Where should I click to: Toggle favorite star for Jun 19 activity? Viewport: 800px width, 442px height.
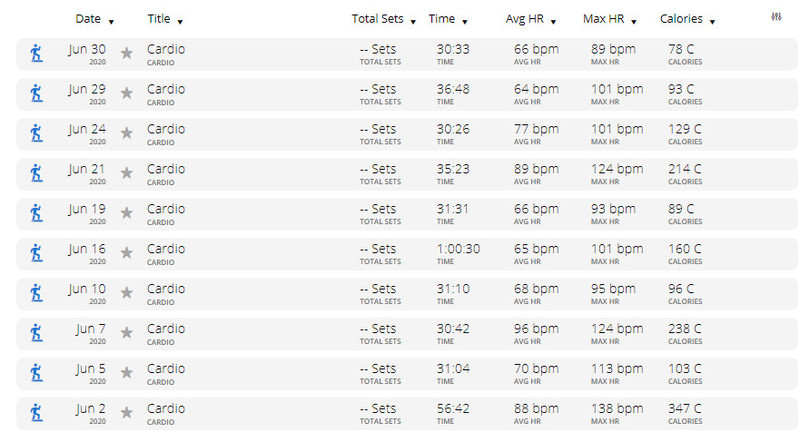click(127, 213)
